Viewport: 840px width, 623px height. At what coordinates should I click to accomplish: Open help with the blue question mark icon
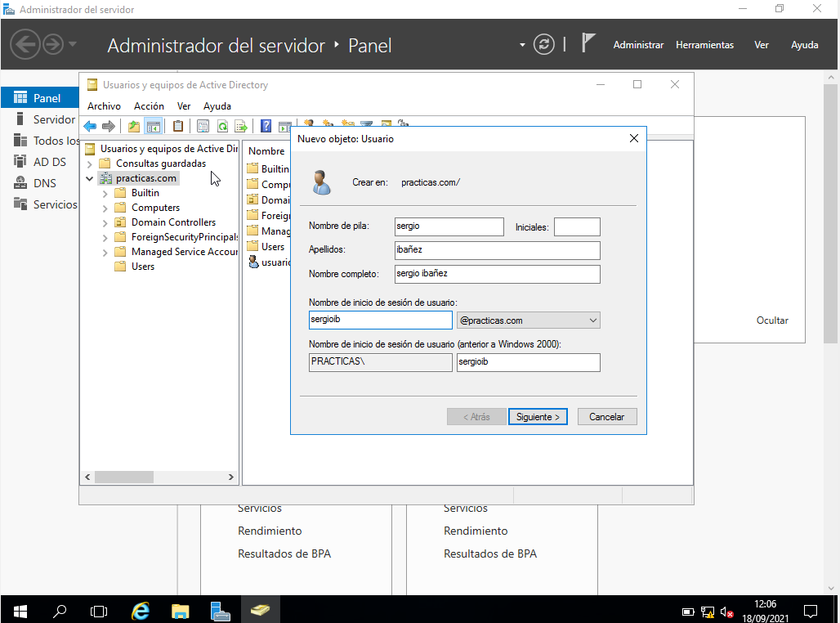[266, 126]
